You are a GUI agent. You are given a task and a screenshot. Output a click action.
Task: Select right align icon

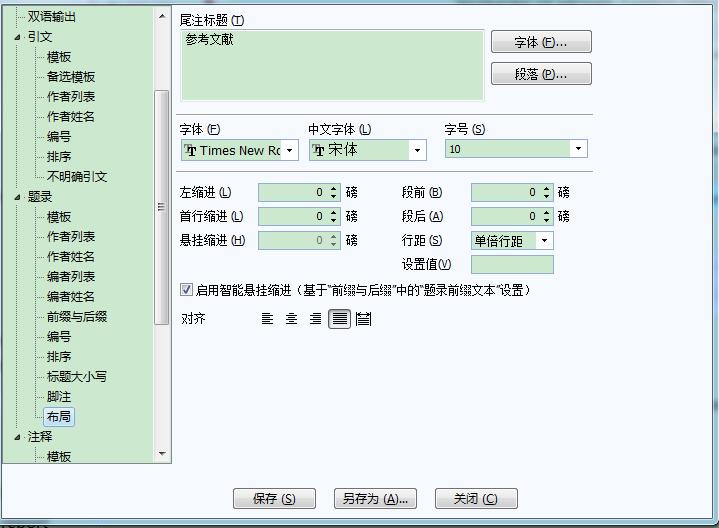point(315,318)
